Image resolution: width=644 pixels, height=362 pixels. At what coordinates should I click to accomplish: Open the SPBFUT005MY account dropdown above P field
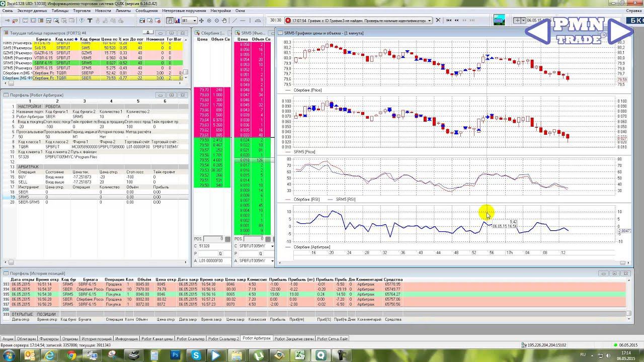tap(257, 246)
